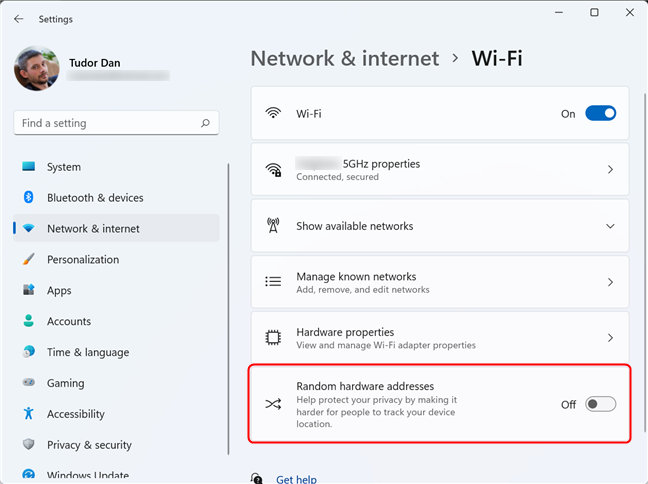Image resolution: width=648 pixels, height=484 pixels.
Task: Click the chip icon for Hardware properties
Action: point(273,338)
